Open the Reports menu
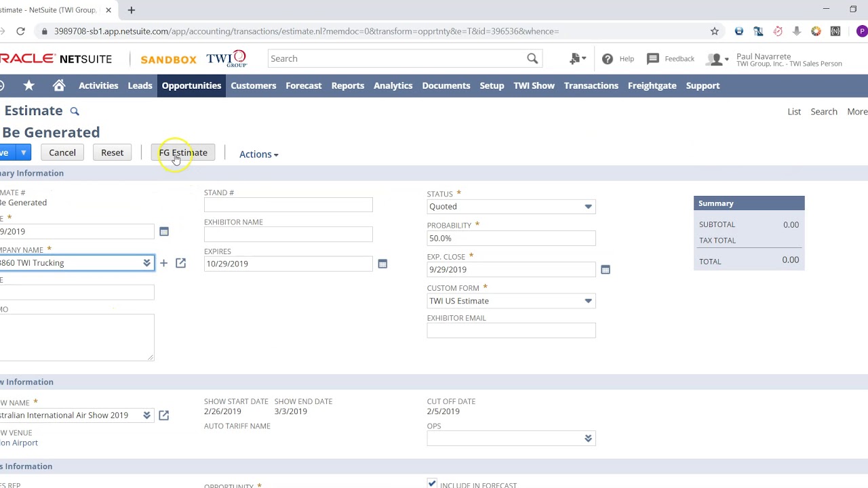This screenshot has width=868, height=488. [348, 85]
